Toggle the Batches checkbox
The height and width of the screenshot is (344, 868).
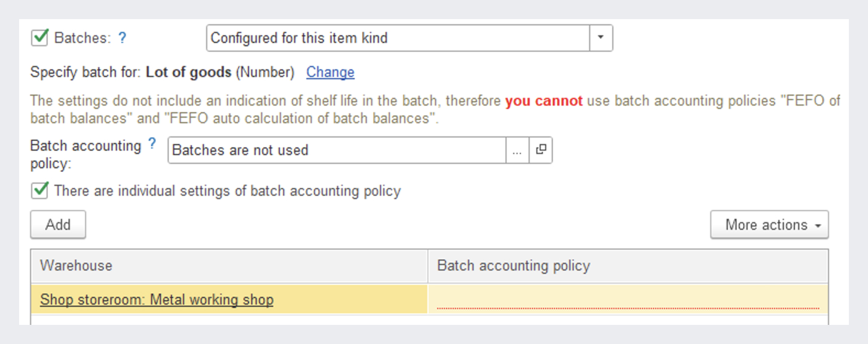[x=39, y=38]
